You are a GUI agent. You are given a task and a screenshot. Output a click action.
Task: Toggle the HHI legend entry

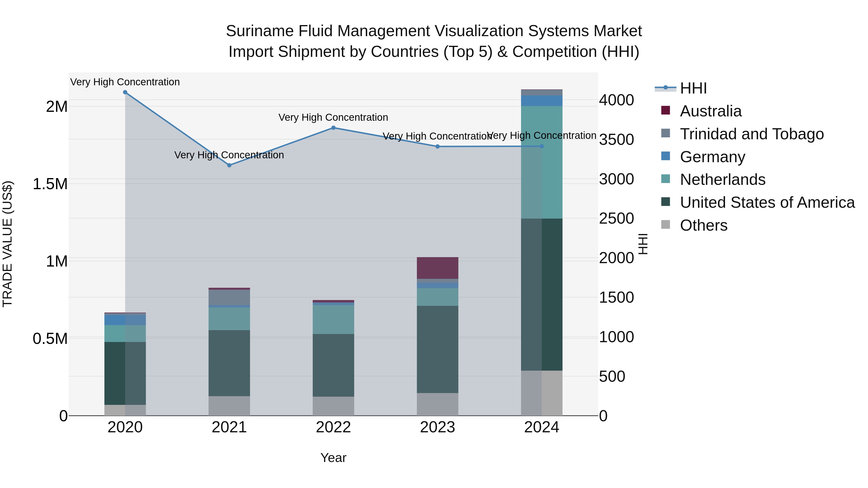681,88
